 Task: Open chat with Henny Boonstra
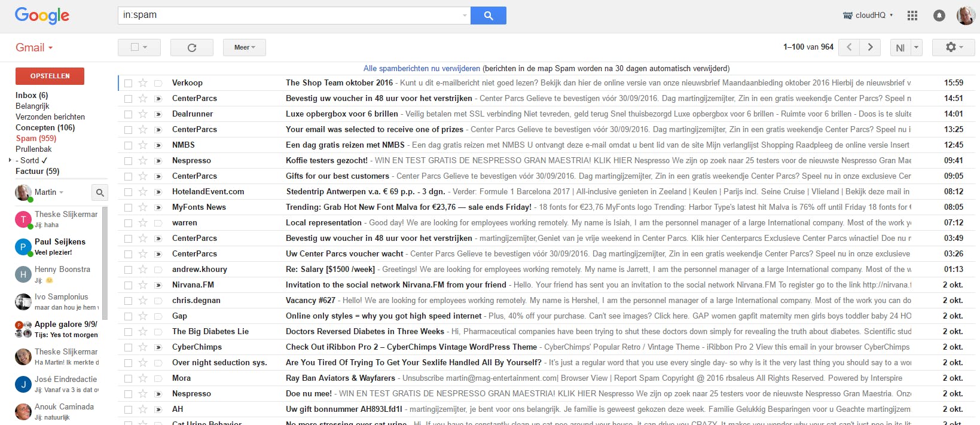coord(58,274)
